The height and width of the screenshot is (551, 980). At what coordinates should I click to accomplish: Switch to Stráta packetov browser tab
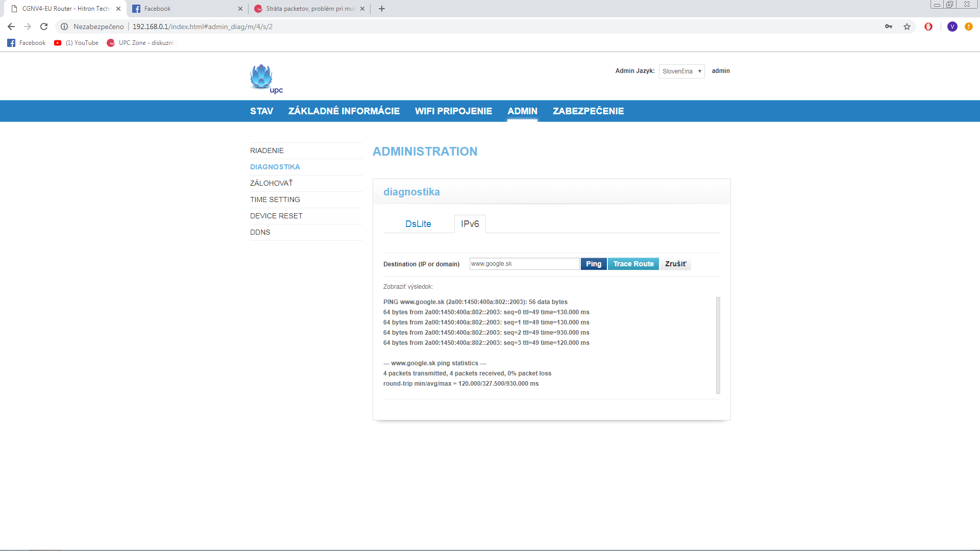(309, 9)
